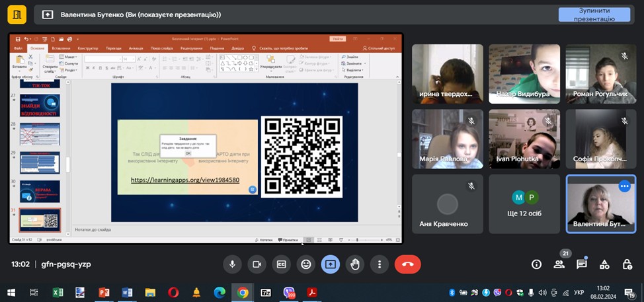
Task: Click the QR code image on the slide
Action: coord(302,157)
